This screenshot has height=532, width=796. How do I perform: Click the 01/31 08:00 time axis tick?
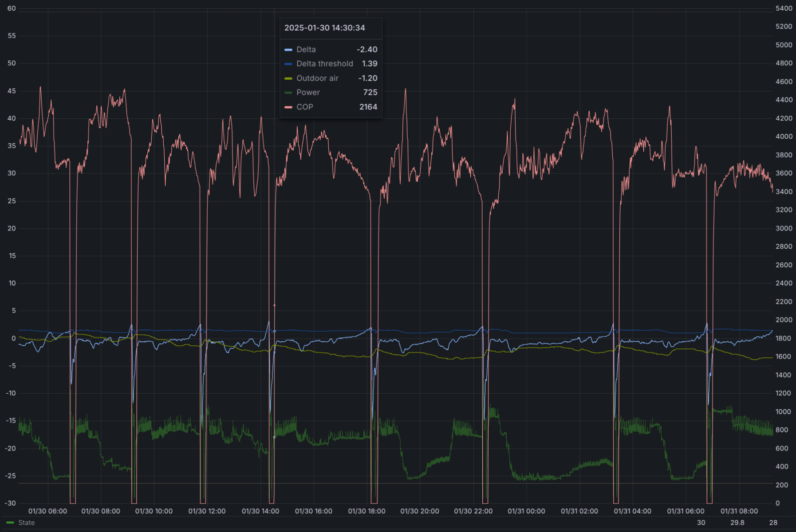pos(739,511)
